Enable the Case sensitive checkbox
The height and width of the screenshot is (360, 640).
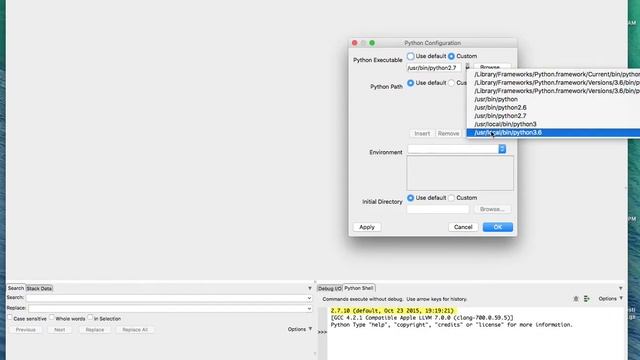point(10,318)
